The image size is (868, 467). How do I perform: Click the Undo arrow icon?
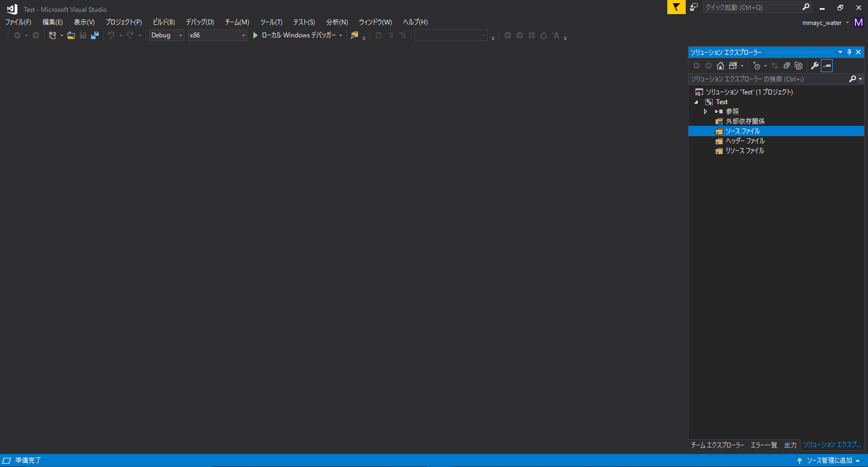point(111,35)
